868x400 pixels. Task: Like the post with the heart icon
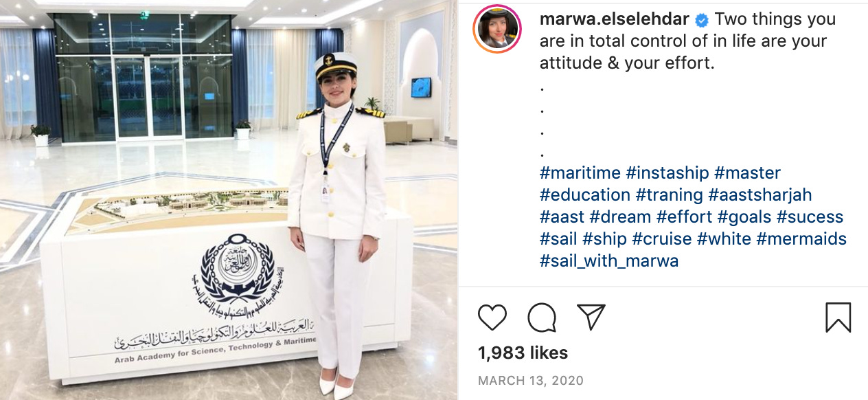[492, 318]
